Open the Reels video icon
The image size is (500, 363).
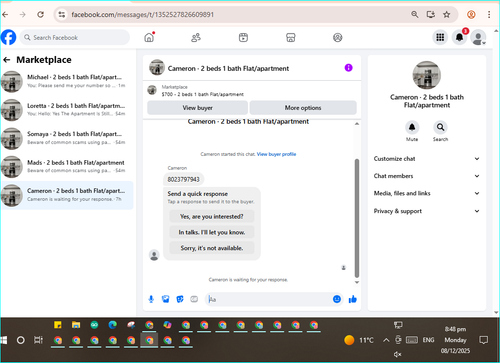pyautogui.click(x=243, y=38)
